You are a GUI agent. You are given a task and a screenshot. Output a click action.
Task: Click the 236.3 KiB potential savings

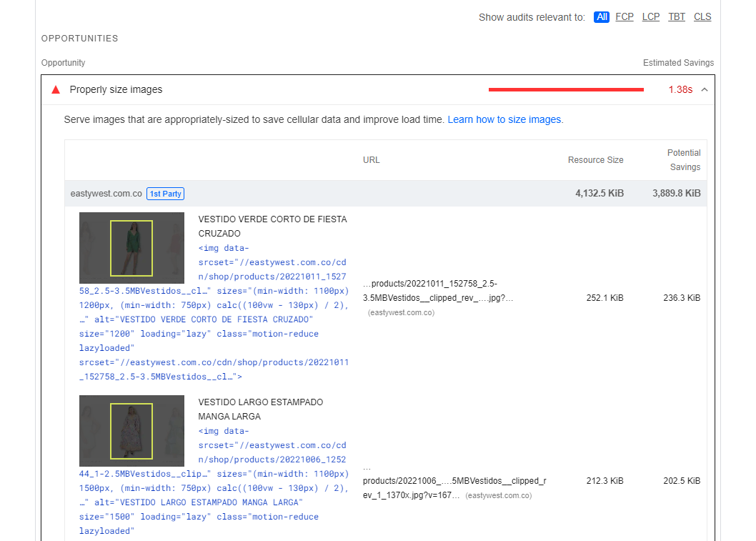[682, 298]
